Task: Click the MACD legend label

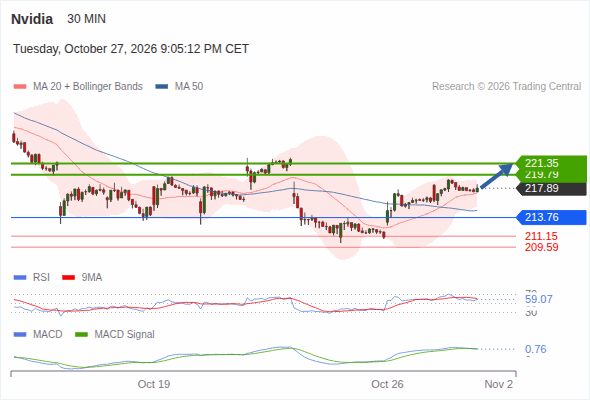Action: [47, 335]
